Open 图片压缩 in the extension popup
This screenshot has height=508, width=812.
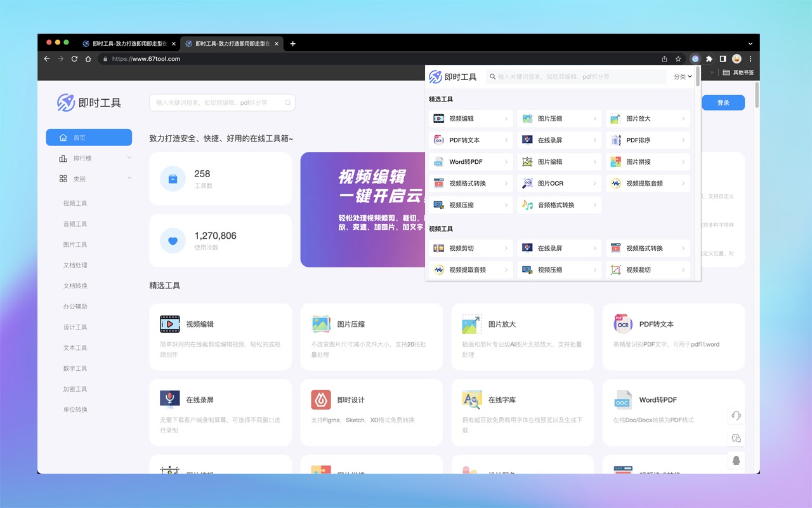pyautogui.click(x=559, y=119)
